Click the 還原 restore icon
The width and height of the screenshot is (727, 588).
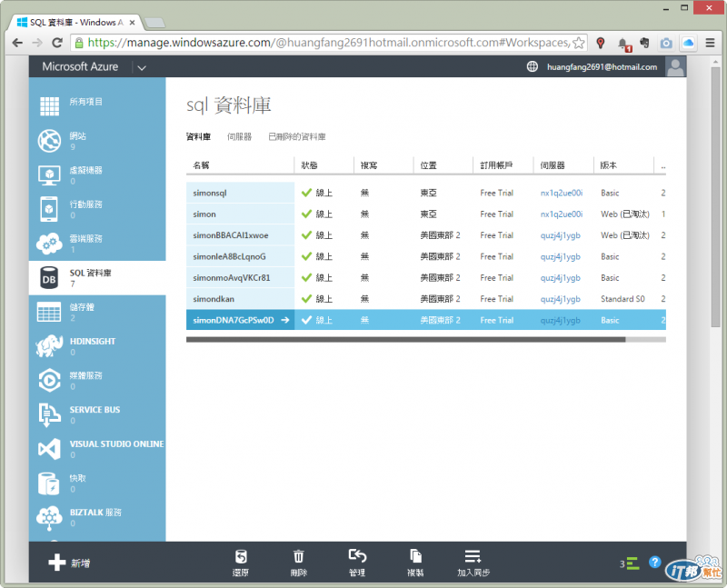241,556
